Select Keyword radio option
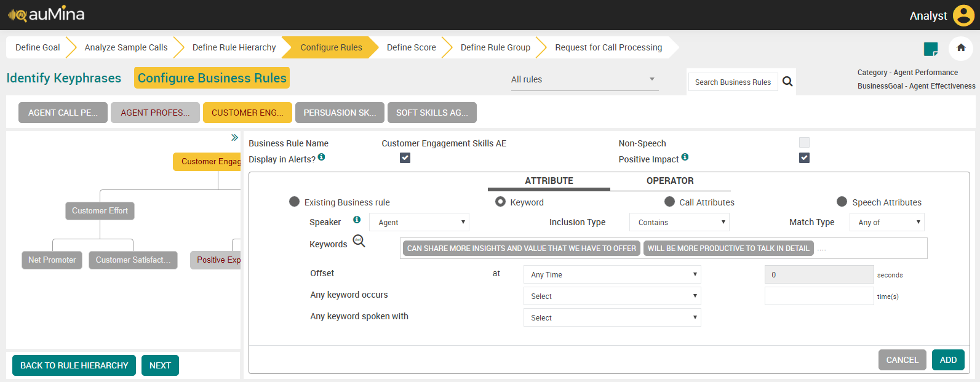980x382 pixels. tap(500, 202)
